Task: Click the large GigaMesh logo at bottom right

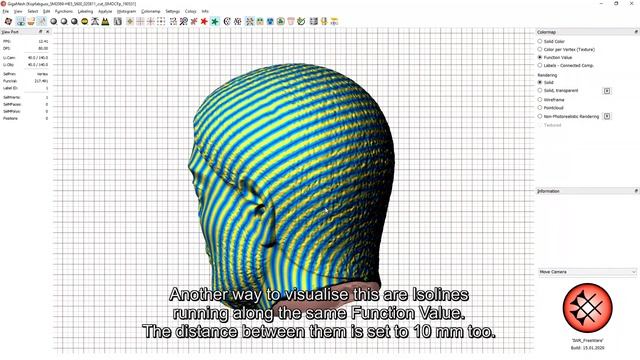Action: [x=587, y=308]
